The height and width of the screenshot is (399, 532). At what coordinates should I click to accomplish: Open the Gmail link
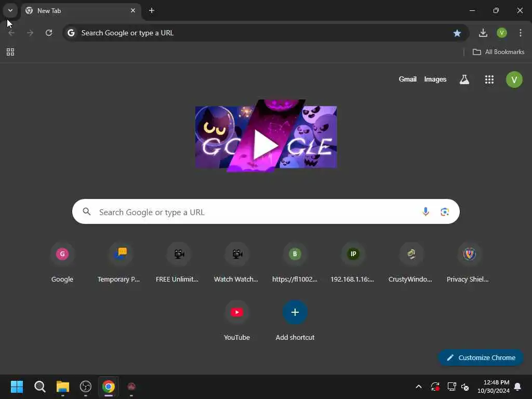point(407,79)
